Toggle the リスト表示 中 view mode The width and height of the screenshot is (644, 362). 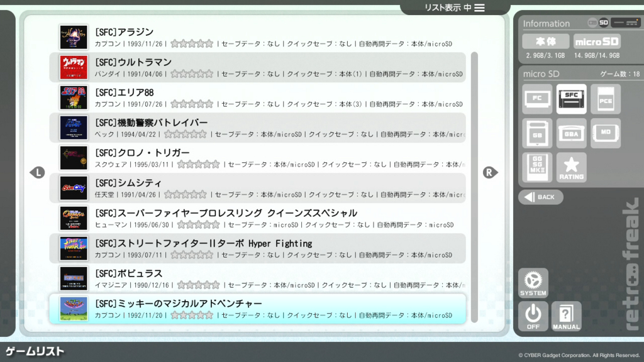[455, 8]
